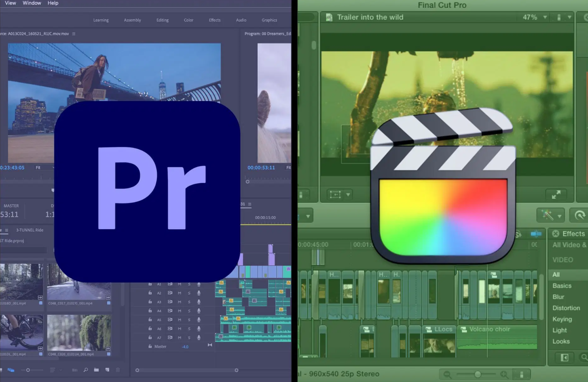This screenshot has width=588, height=382.
Task: Open the 47% viewer zoom dropdown
Action: (x=535, y=17)
